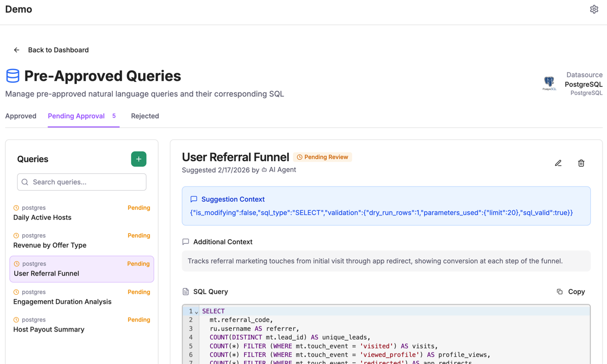Click the PostgreSQL datasource logo
This screenshot has width=607, height=364.
point(550,84)
